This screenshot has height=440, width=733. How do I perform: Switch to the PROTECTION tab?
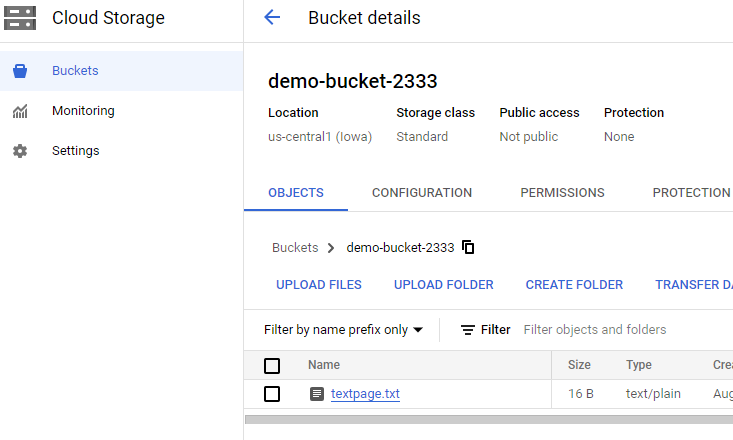pyautogui.click(x=691, y=193)
